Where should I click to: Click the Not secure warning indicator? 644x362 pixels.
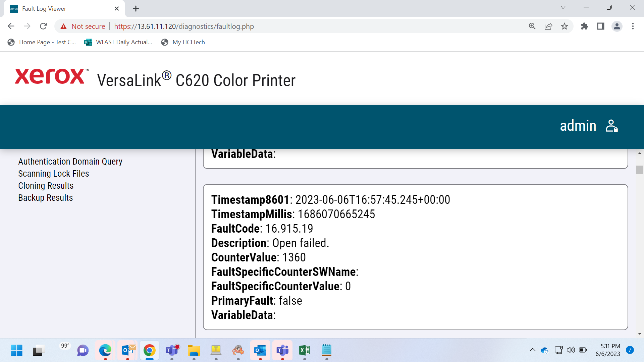click(83, 26)
